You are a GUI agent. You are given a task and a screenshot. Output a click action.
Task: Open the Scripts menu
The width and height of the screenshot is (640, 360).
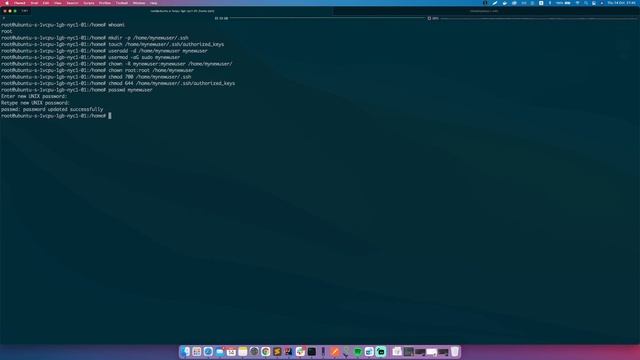89,3
